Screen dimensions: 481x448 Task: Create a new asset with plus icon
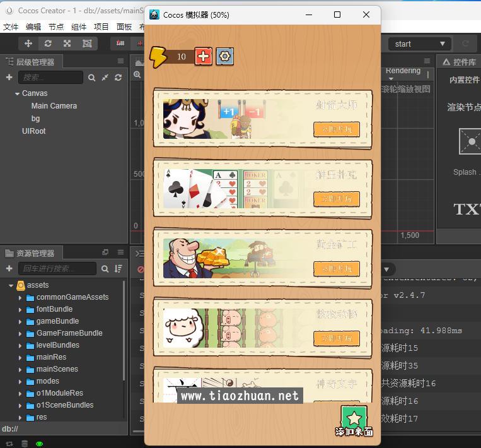pos(9,269)
